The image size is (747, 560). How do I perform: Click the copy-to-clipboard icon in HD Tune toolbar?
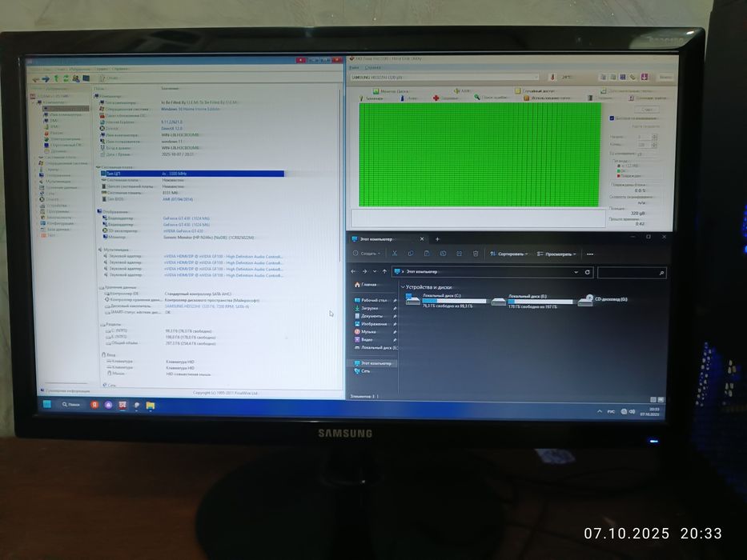click(x=603, y=77)
